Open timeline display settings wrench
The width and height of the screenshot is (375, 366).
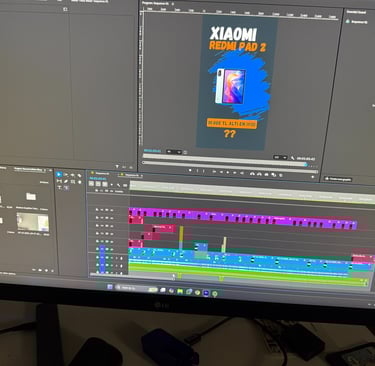click(118, 185)
